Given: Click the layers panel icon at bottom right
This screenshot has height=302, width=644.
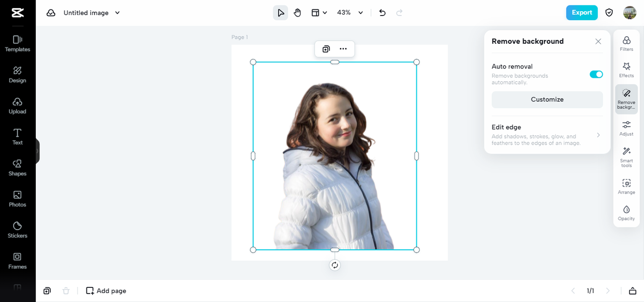Looking at the screenshot, I should pyautogui.click(x=632, y=291).
